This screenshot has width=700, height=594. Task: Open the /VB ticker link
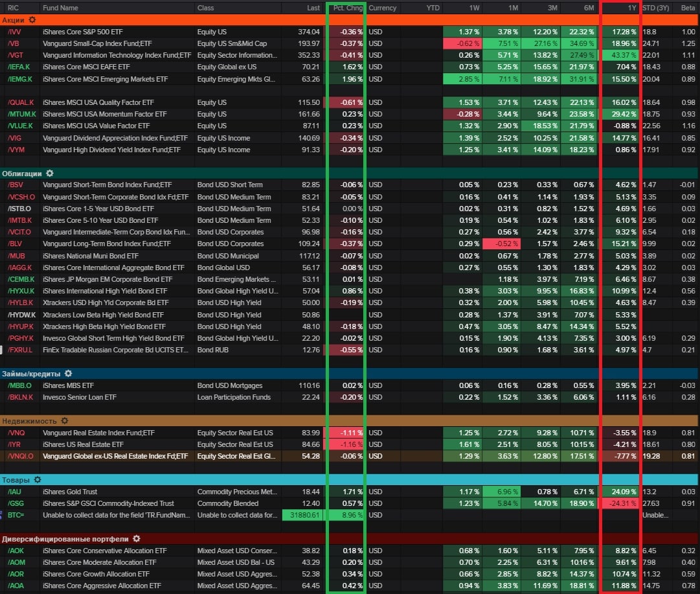click(14, 43)
